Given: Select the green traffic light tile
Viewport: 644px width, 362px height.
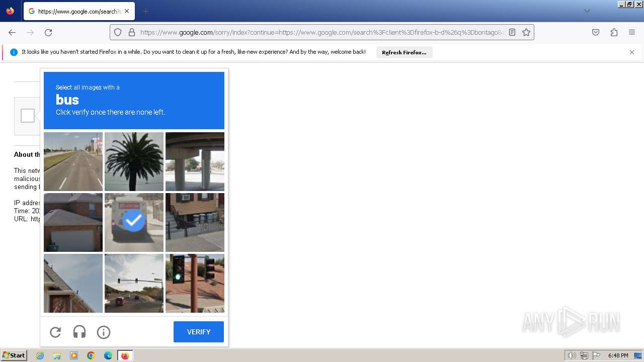Looking at the screenshot, I should pos(195,283).
